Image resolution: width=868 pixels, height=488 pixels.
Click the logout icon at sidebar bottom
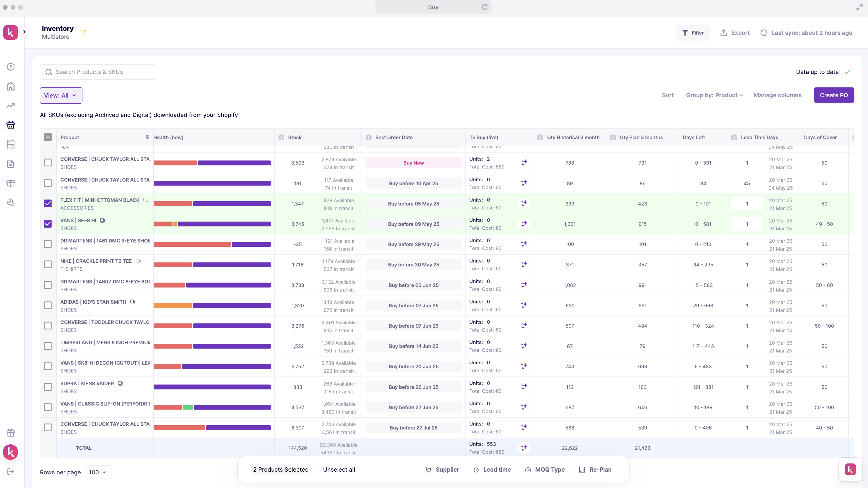pos(11,472)
